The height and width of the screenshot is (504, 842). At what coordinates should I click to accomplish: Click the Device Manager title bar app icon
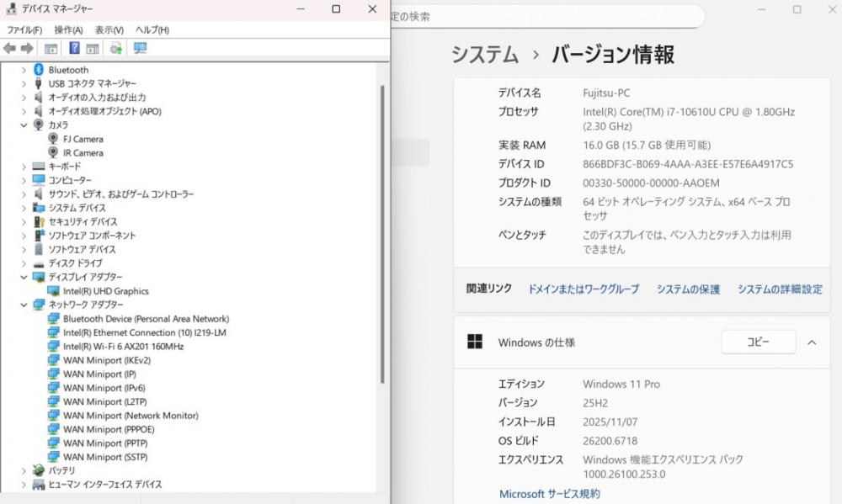pos(11,8)
